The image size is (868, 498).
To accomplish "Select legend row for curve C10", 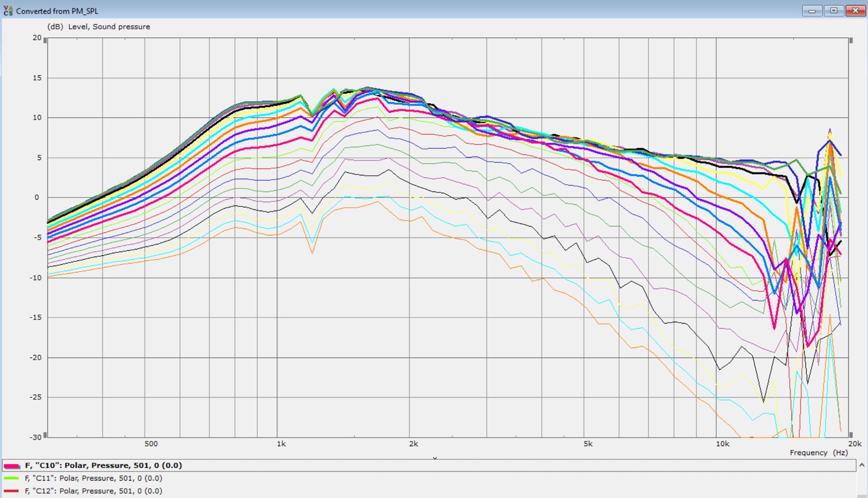I will coord(429,465).
